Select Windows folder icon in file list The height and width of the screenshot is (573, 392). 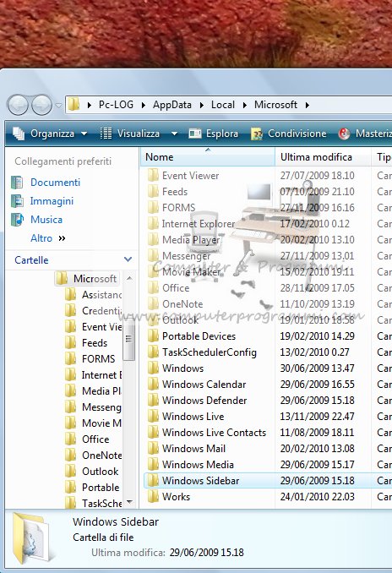153,368
